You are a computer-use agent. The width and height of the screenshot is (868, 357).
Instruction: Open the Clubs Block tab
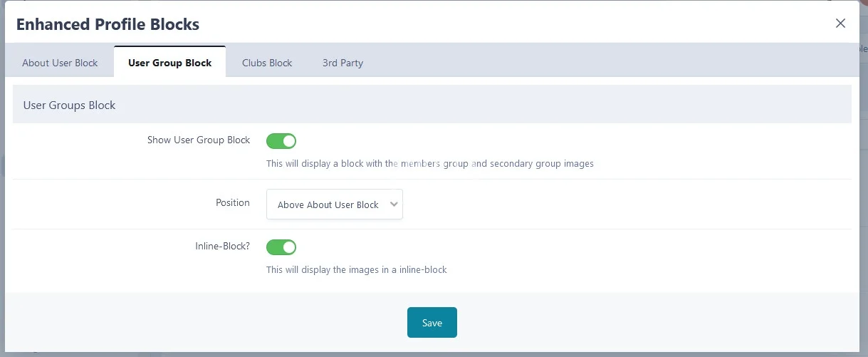coord(267,63)
